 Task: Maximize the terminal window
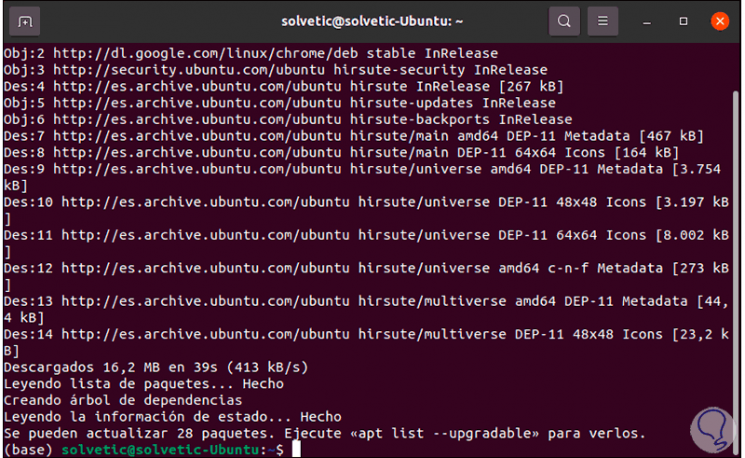[x=683, y=21]
